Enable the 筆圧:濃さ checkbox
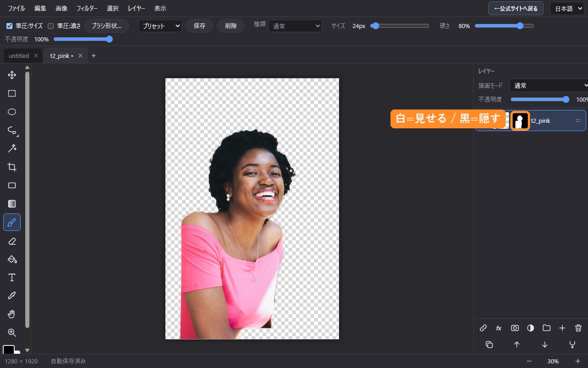This screenshot has width=588, height=368. 51,26
